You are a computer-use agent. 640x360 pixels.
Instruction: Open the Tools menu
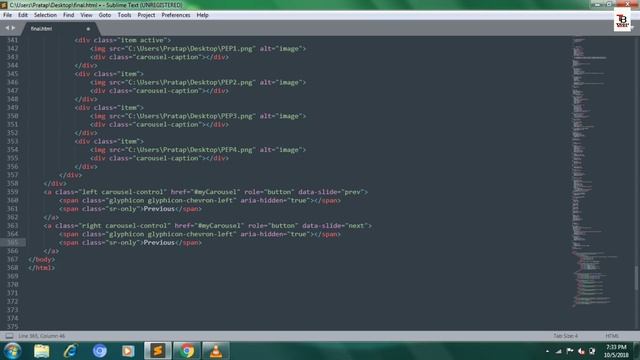click(x=124, y=15)
